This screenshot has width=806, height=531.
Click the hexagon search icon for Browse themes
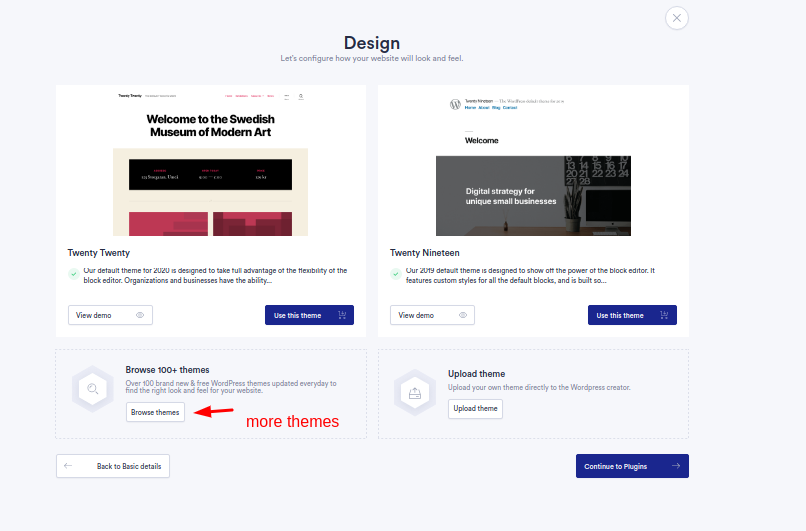click(93, 390)
